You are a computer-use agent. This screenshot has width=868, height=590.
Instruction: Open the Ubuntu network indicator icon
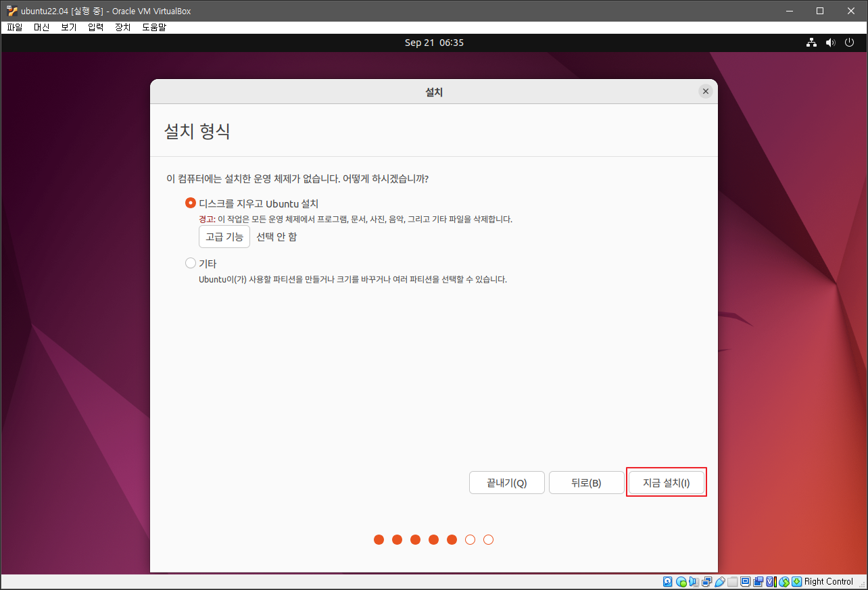pos(811,43)
